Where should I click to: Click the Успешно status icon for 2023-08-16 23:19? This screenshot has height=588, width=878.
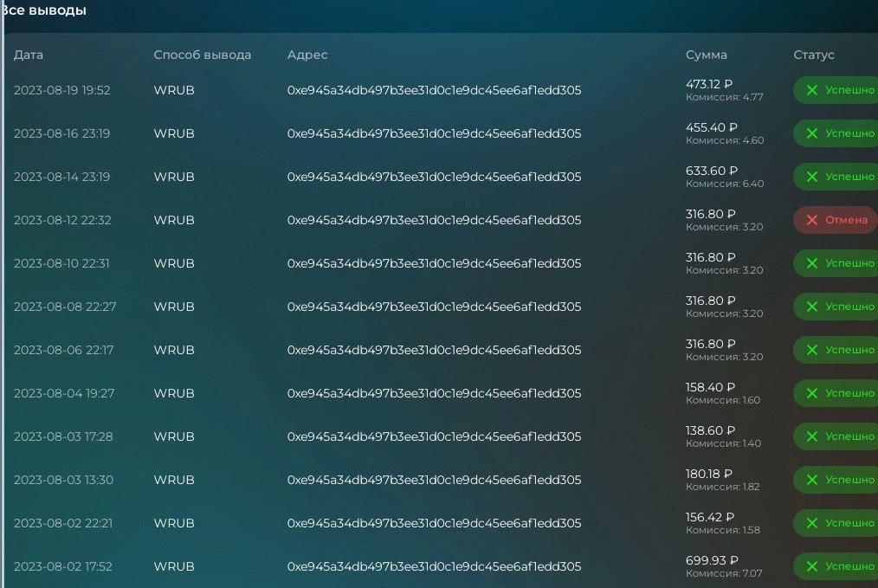(x=811, y=133)
